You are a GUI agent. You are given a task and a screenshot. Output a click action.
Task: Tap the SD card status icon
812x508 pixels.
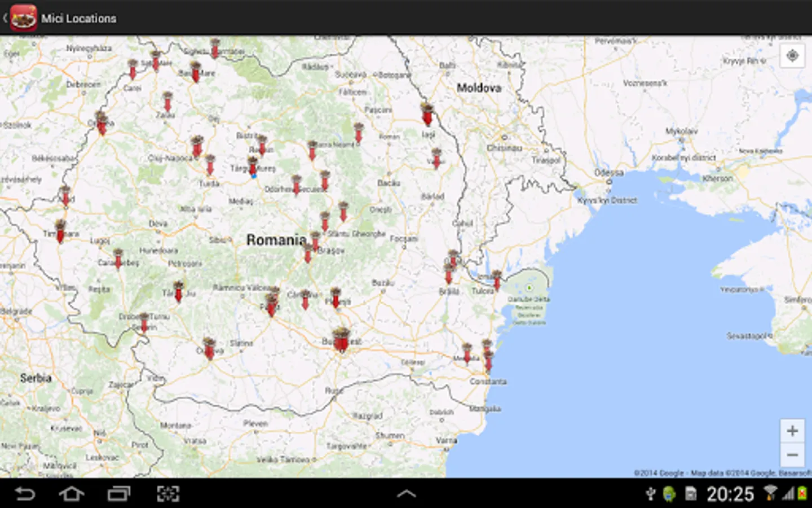691,494
